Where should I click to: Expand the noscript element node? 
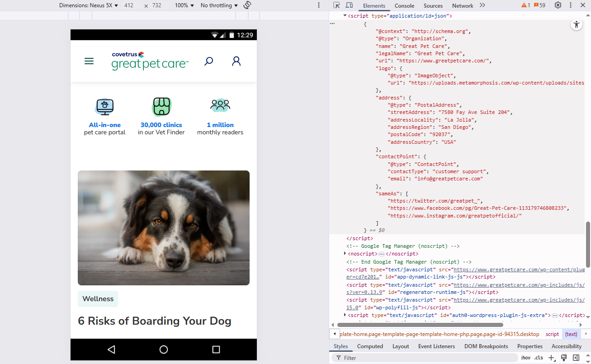(345, 254)
